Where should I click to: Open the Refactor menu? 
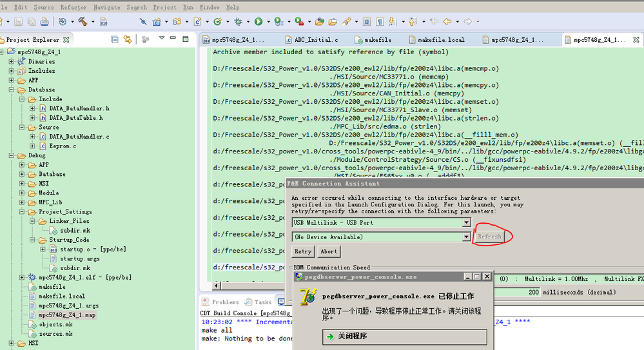tap(73, 7)
